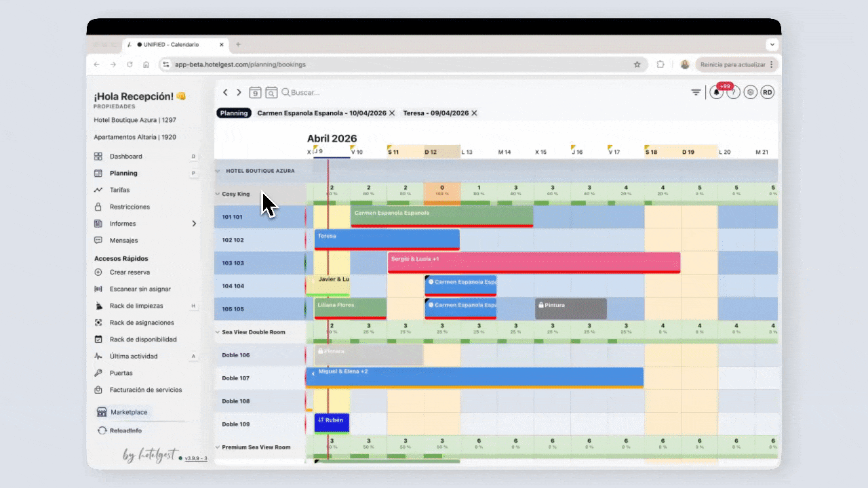Open the Rubén booking in Doble 109

(332, 423)
